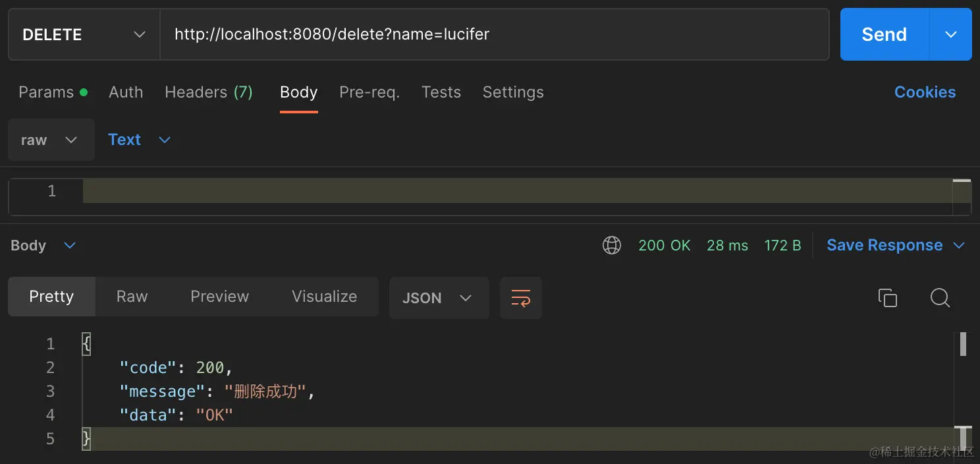The height and width of the screenshot is (464, 980).
Task: Open the raw body type dropdown
Action: (x=51, y=140)
